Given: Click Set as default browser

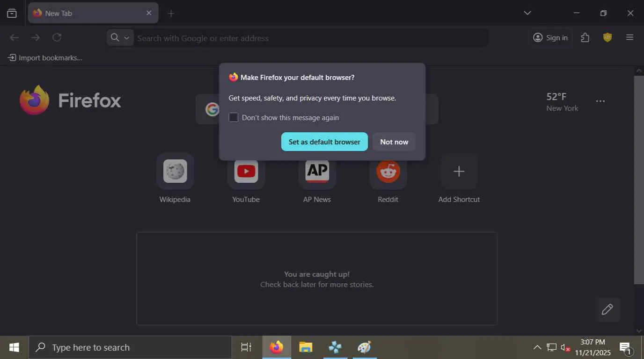Looking at the screenshot, I should point(324,142).
